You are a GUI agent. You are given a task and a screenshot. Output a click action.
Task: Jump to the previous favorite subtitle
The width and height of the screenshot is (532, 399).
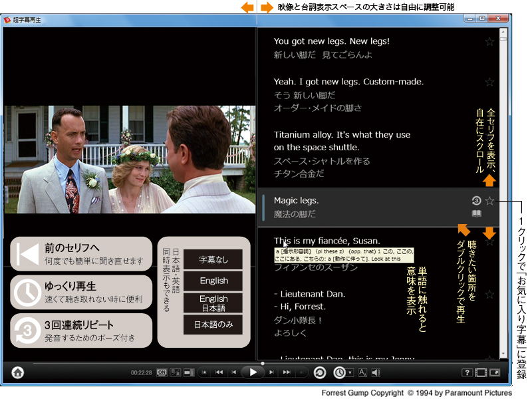click(204, 372)
